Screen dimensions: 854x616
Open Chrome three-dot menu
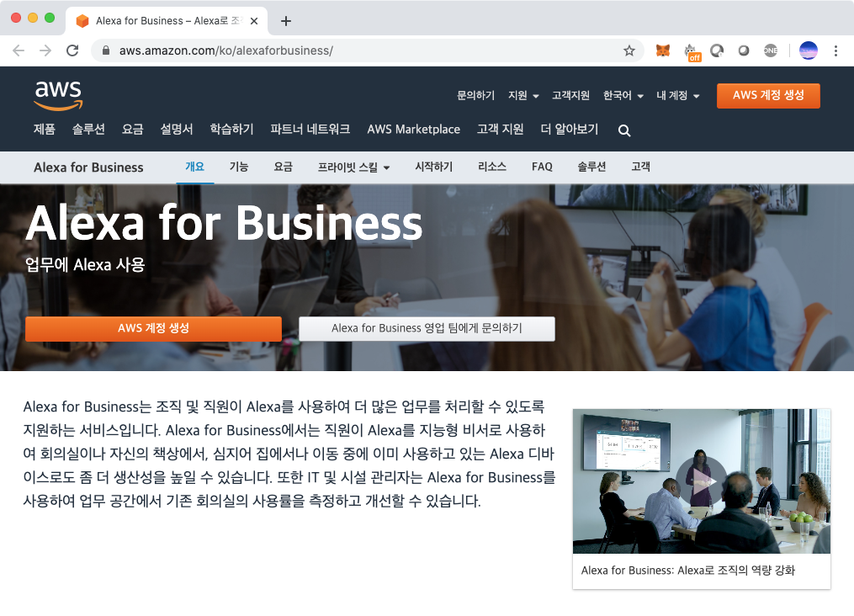[x=835, y=50]
